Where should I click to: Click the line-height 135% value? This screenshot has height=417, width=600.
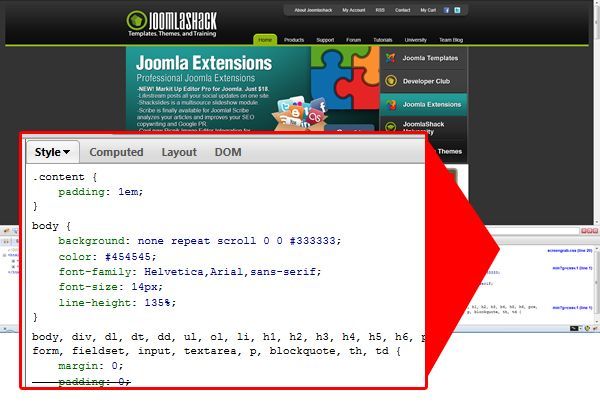(x=157, y=303)
